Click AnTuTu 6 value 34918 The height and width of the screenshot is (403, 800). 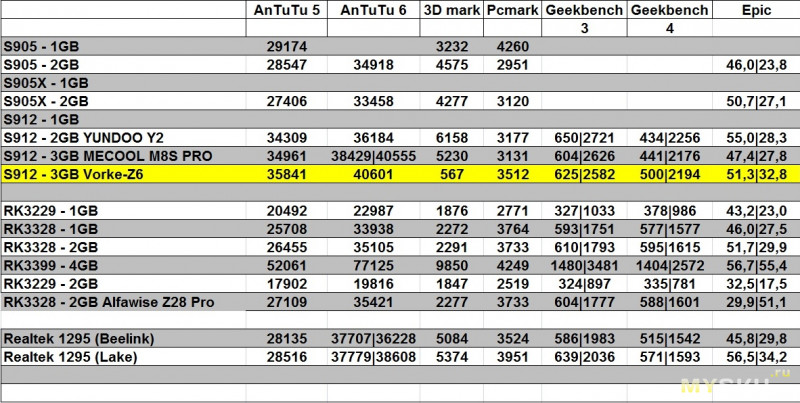(373, 65)
